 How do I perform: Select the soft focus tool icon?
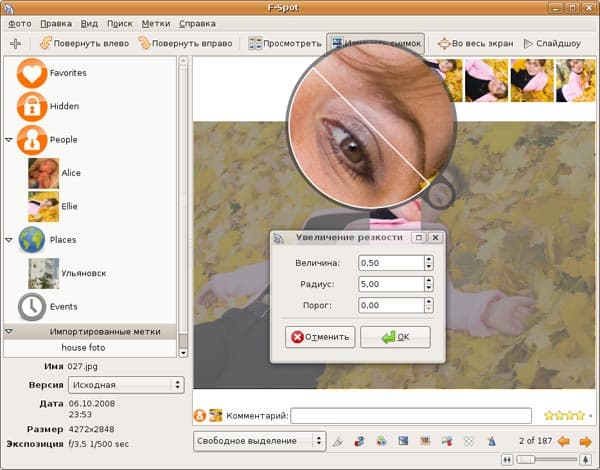469,441
